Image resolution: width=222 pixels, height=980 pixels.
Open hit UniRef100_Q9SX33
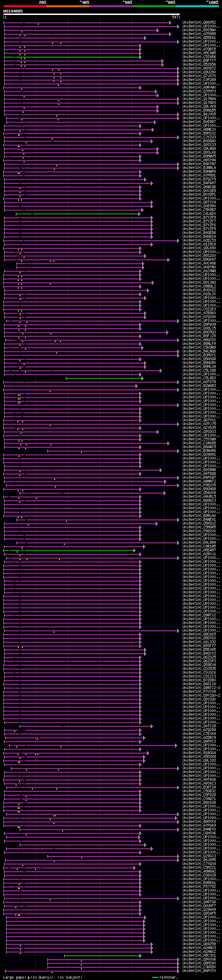click(199, 145)
